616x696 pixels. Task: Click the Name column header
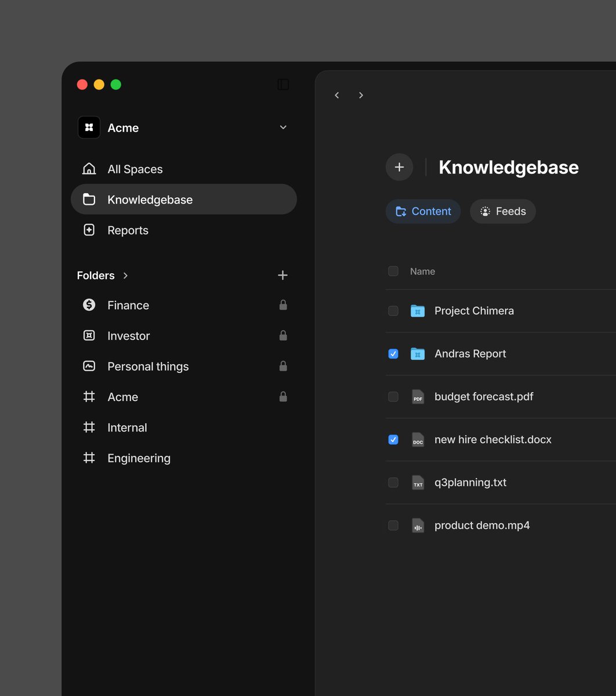click(422, 271)
